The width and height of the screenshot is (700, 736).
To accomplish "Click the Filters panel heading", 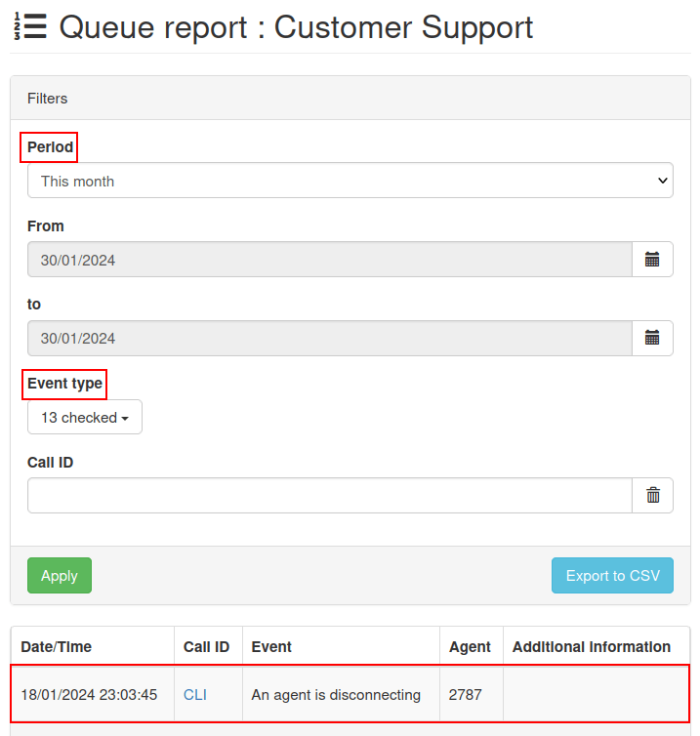I will point(48,99).
